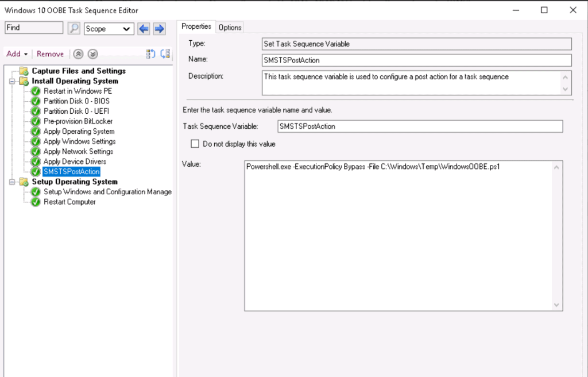588x377 pixels.
Task: Click the Find magnifier search icon
Action: tap(74, 28)
